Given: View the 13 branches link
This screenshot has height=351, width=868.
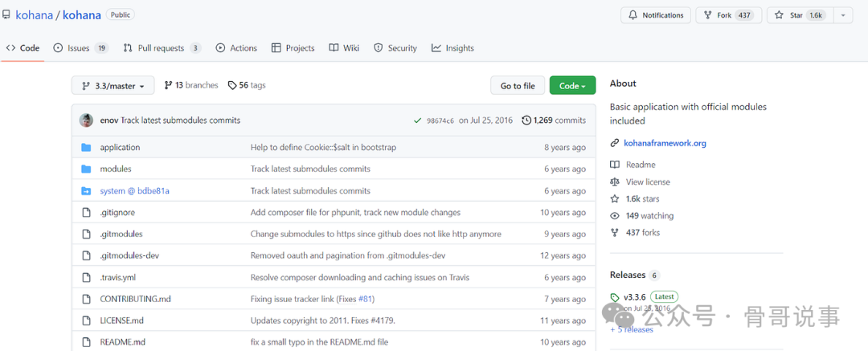Looking at the screenshot, I should pos(191,85).
